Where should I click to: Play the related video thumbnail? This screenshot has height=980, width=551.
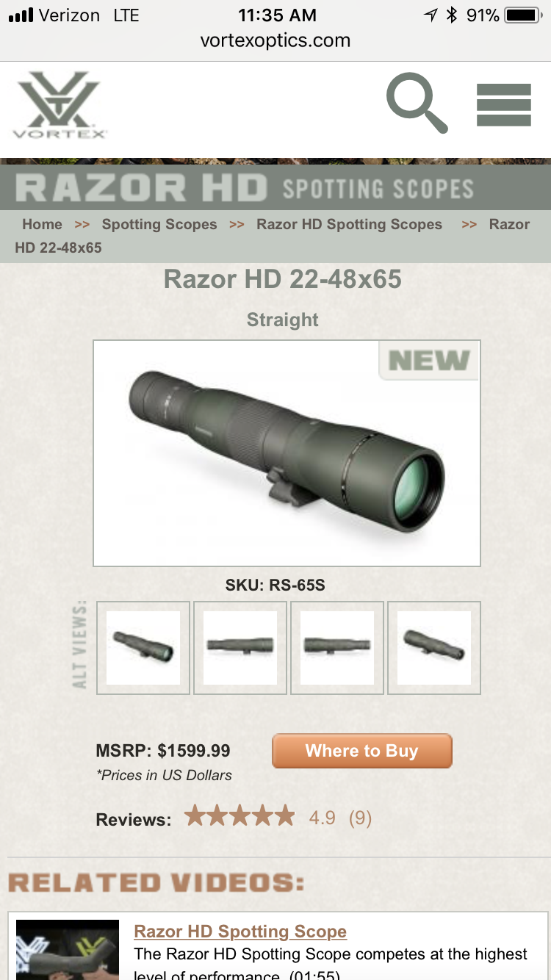(68, 949)
